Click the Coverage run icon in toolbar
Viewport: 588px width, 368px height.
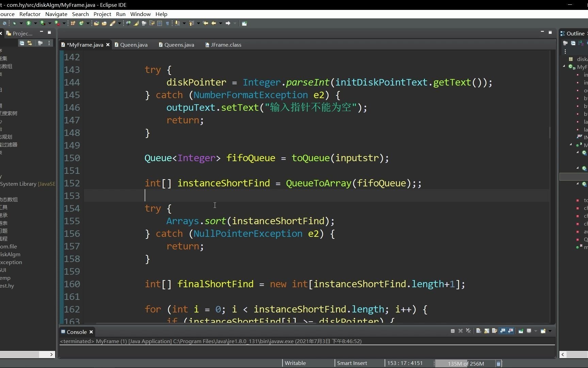tap(43, 23)
